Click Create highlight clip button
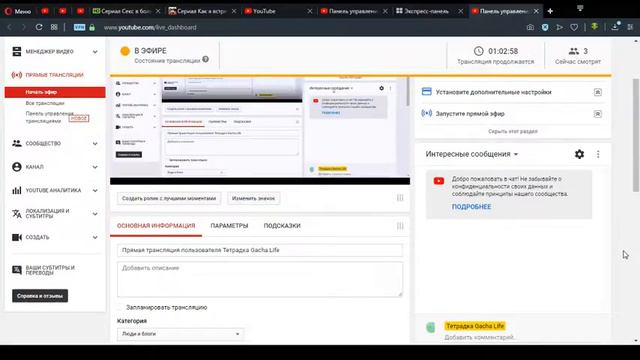640x360 pixels. click(169, 198)
